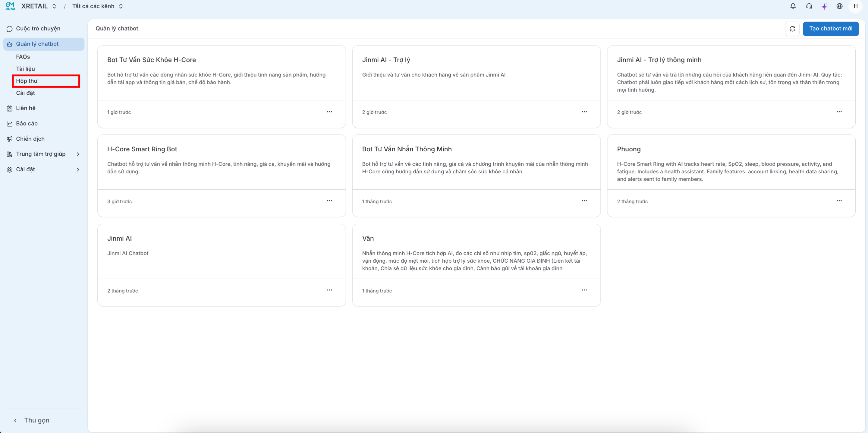Image resolution: width=868 pixels, height=433 pixels.
Task: Open more options for Jinmi AI - Trợ lý card
Action: click(584, 112)
